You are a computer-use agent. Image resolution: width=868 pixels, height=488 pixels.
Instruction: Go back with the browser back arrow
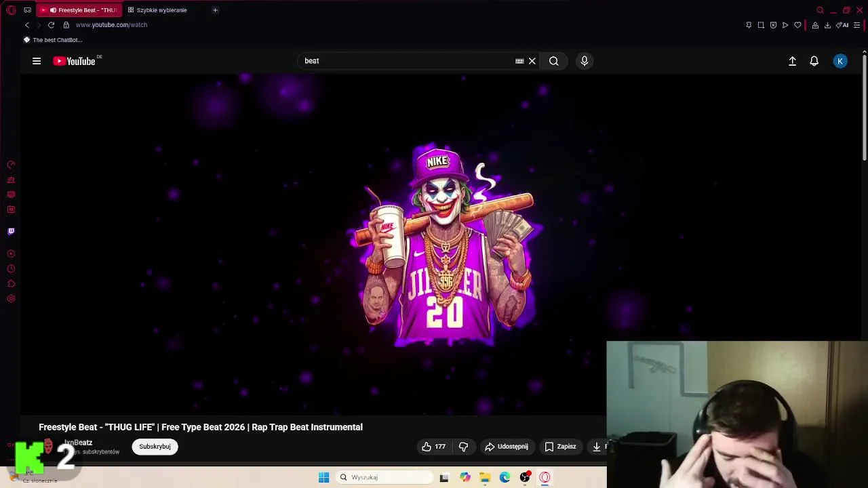27,25
